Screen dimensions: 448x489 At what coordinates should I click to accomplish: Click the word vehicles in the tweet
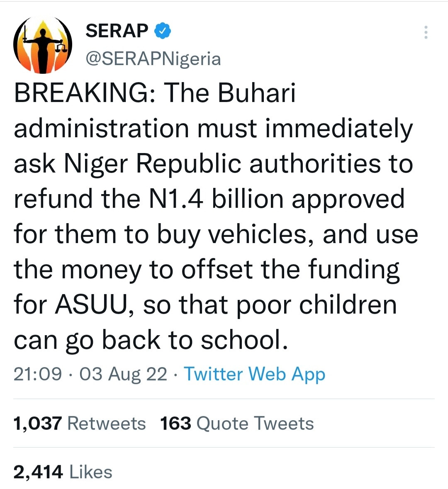click(261, 234)
